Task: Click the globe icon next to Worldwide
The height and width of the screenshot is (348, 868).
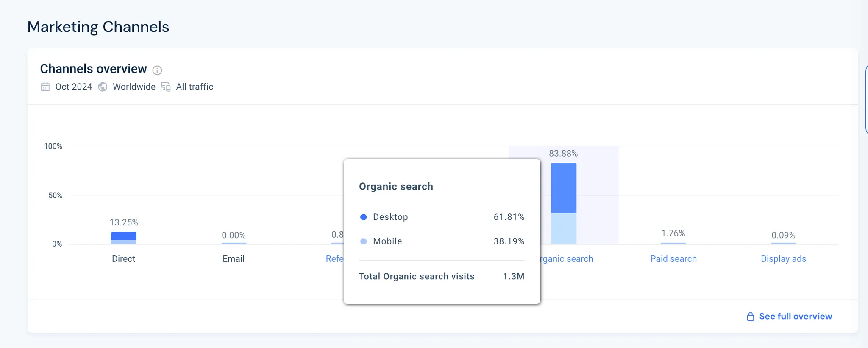Action: tap(103, 87)
